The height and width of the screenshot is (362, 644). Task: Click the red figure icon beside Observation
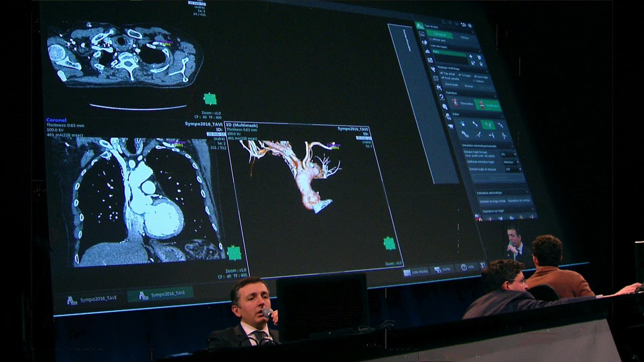tap(455, 102)
